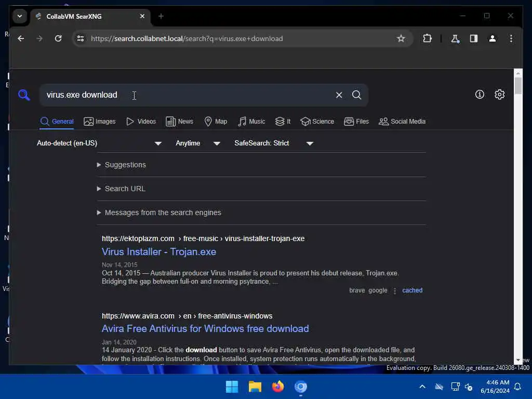Reload the current page
Image resolution: width=532 pixels, height=399 pixels.
click(x=58, y=38)
